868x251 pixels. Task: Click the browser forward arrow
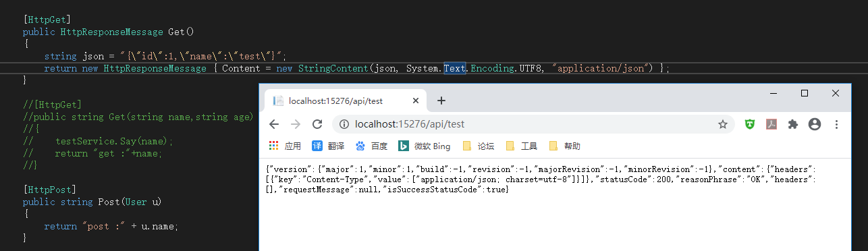[296, 124]
